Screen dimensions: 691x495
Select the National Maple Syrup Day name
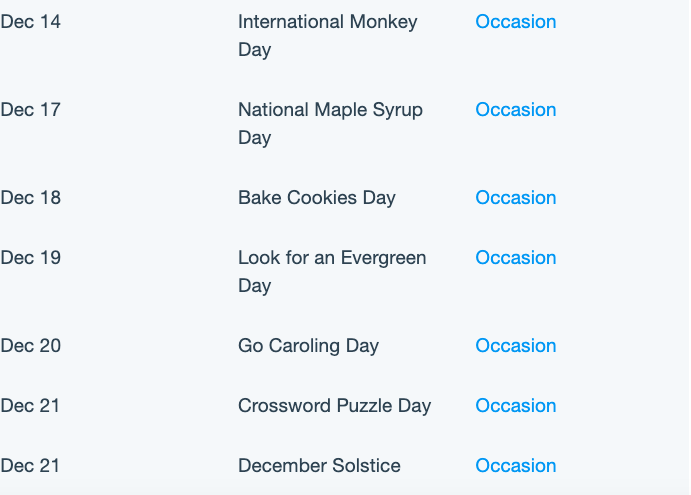(x=330, y=123)
